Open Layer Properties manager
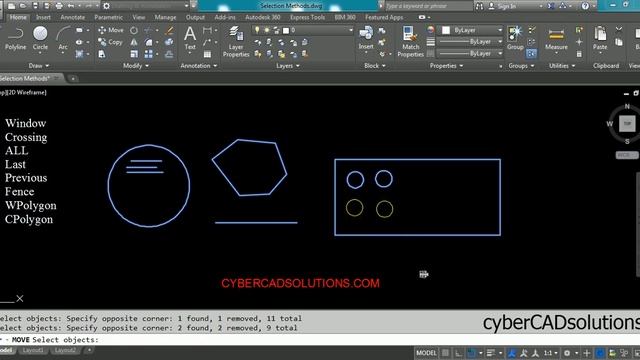 (x=236, y=41)
